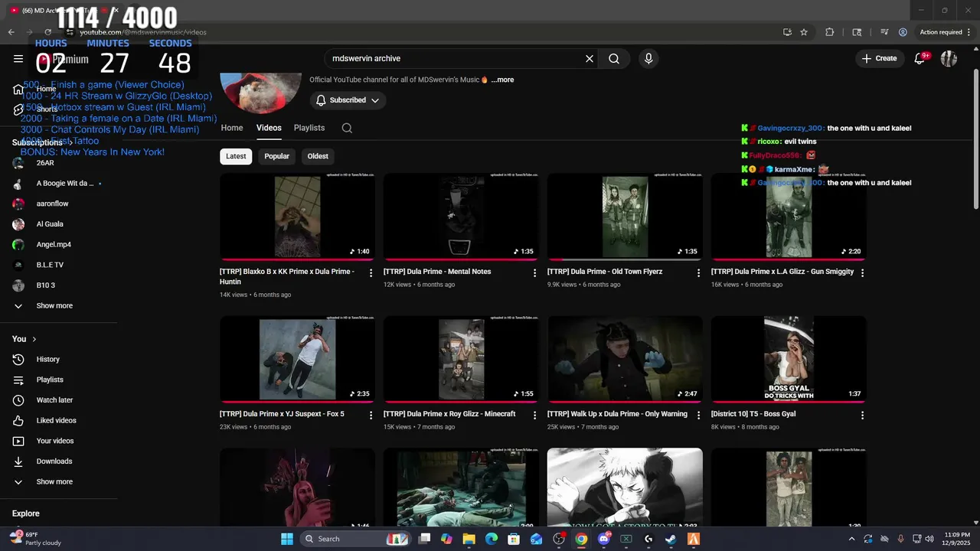Image resolution: width=980 pixels, height=551 pixels.
Task: Open the YouTube notifications bell
Action: pyautogui.click(x=920, y=58)
